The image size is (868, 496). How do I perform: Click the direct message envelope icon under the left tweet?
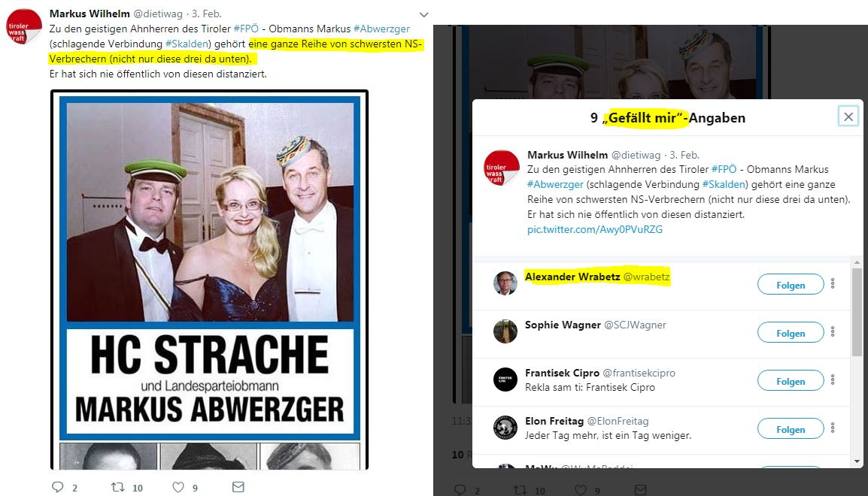tap(238, 487)
